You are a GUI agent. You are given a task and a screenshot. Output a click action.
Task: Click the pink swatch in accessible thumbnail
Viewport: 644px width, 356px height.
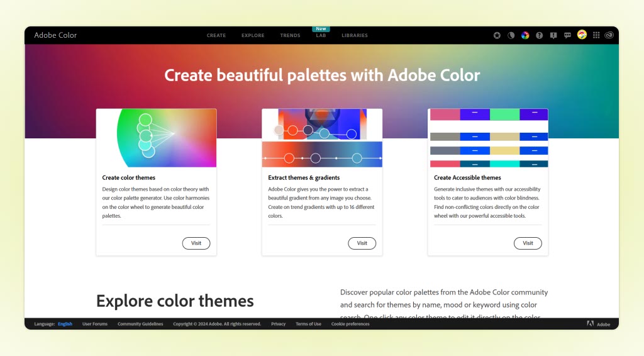(445, 114)
